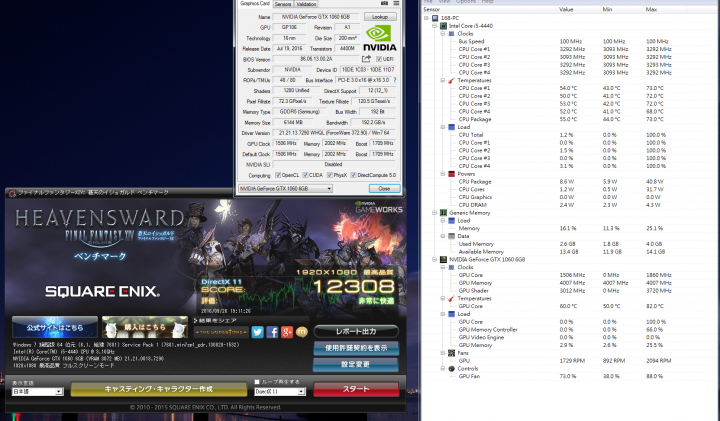Click the Driver Version field
The height and width of the screenshot is (421, 720).
[334, 133]
